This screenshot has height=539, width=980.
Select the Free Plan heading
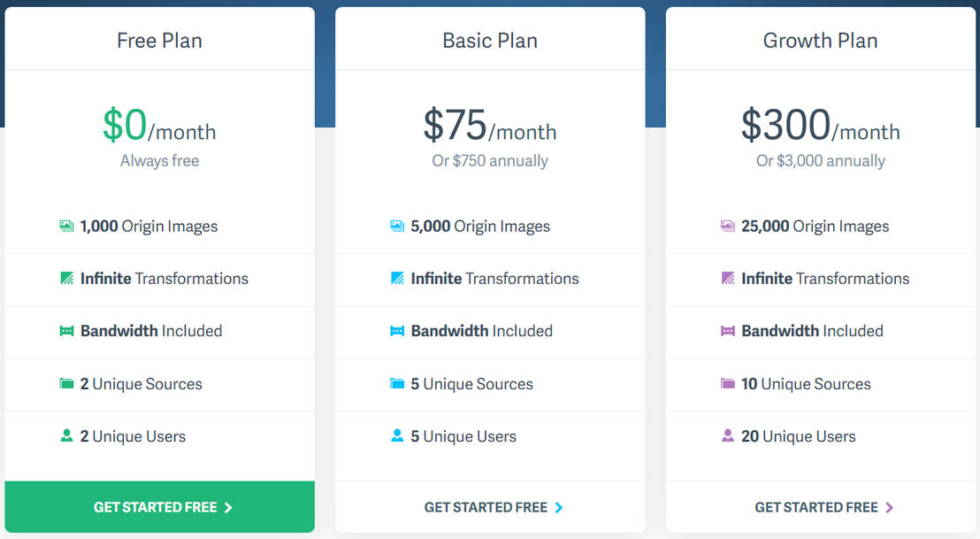point(159,40)
